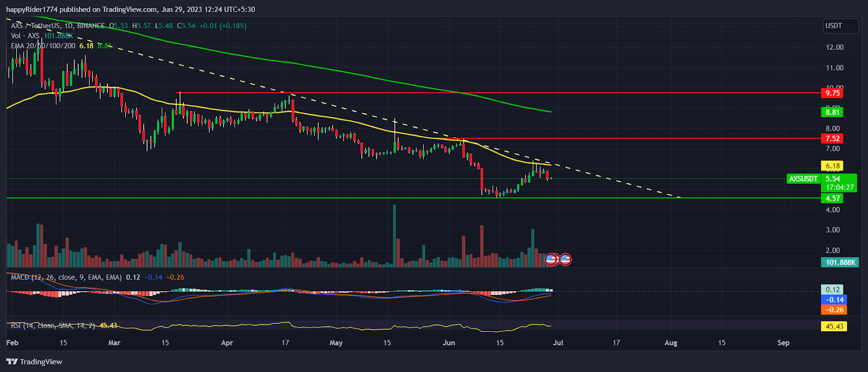Screen dimensions: 868x372
Task: Click the tallest volume bar in mid-May
Action: pos(394,236)
